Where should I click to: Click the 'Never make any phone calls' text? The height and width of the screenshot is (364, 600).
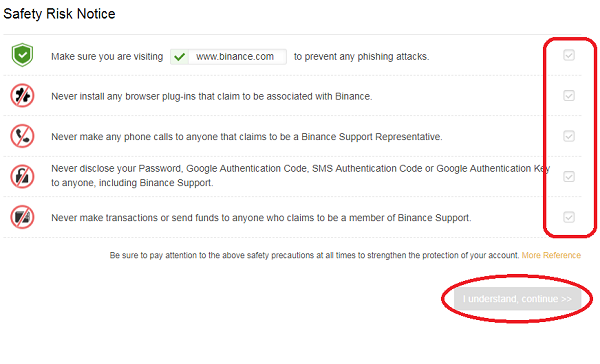pyautogui.click(x=247, y=137)
